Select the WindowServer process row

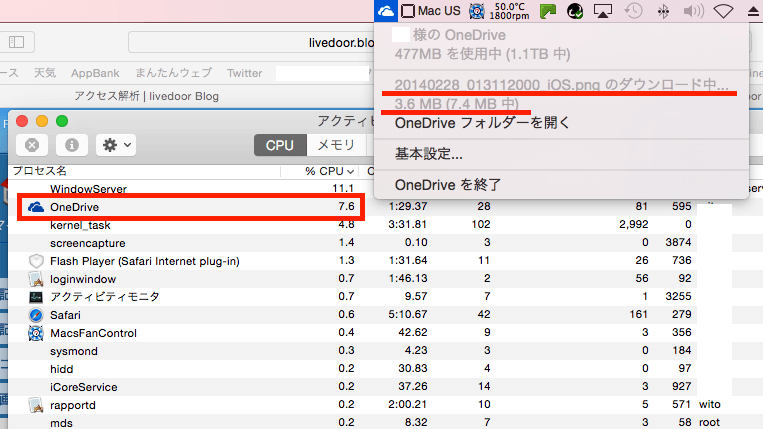point(190,189)
